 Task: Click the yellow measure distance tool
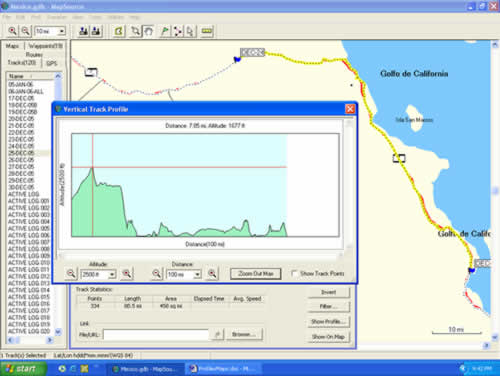(207, 31)
